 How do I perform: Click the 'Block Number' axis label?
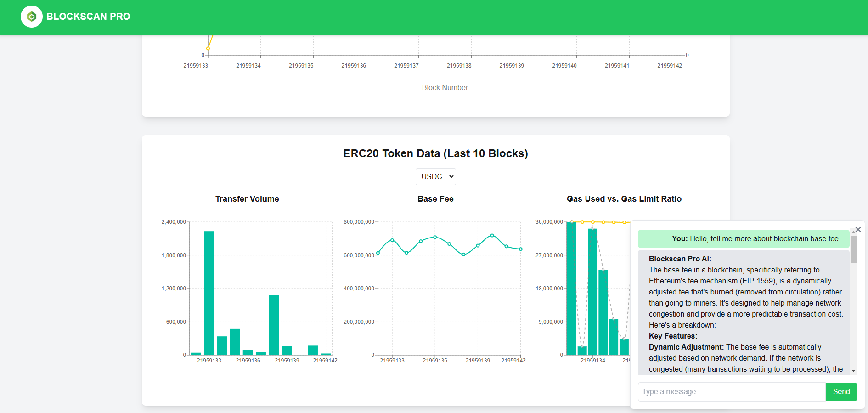click(x=445, y=87)
